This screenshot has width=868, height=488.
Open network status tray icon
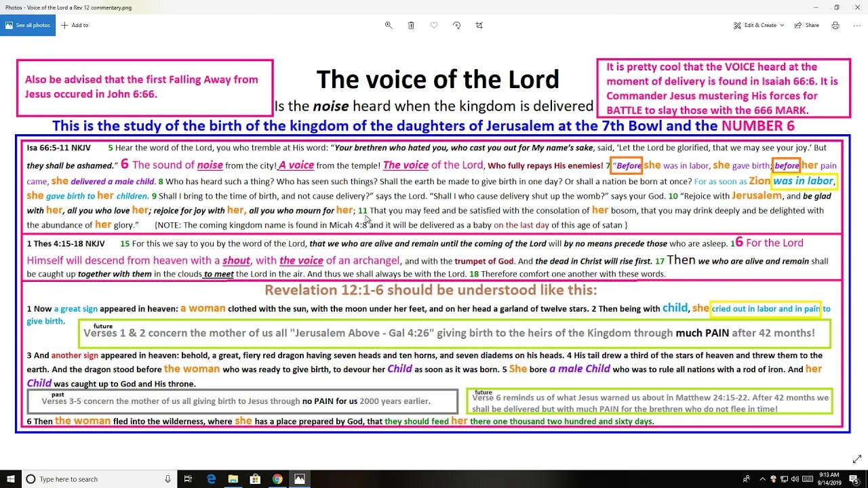pos(785,479)
